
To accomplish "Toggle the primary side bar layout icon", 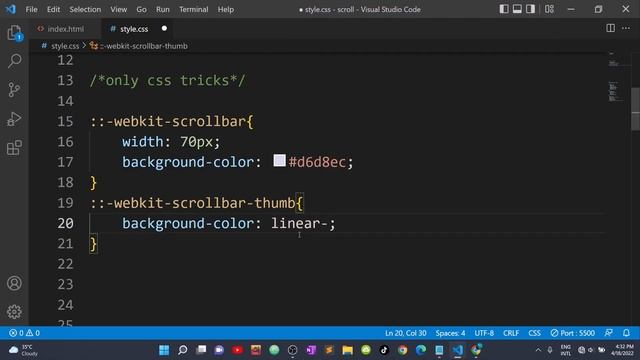I will tap(504, 9).
